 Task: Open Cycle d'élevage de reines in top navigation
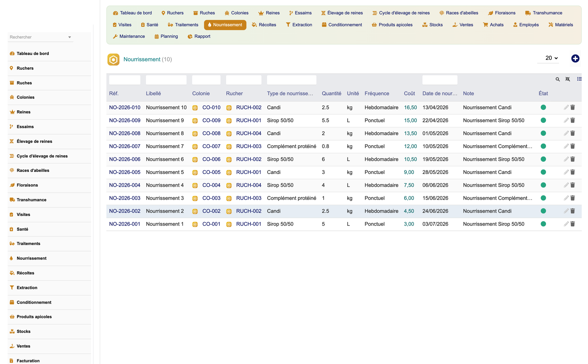pos(401,13)
